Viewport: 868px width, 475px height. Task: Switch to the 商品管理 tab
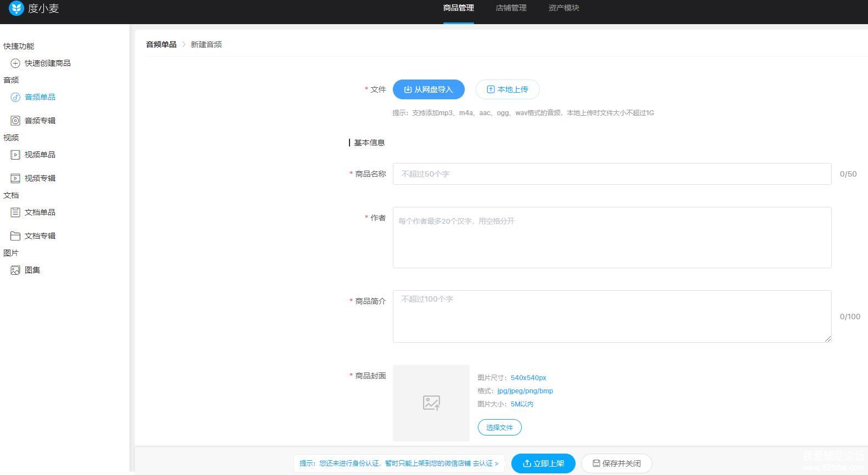point(458,8)
